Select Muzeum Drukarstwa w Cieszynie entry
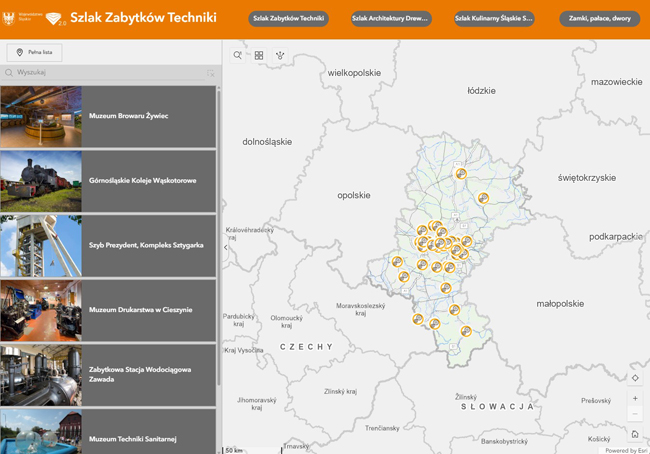 click(108, 310)
